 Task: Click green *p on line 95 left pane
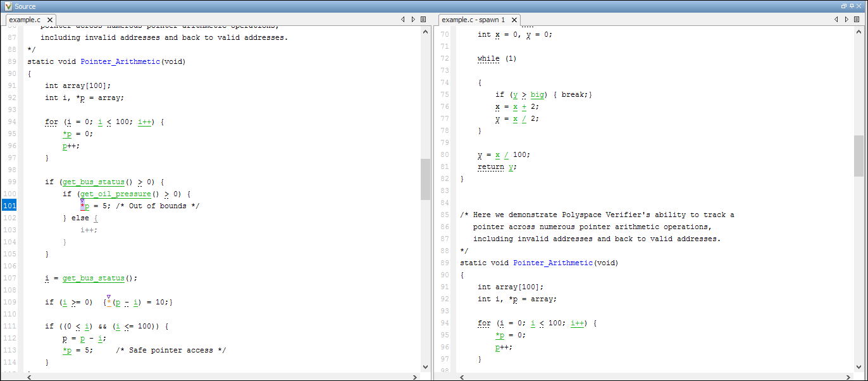coord(66,134)
